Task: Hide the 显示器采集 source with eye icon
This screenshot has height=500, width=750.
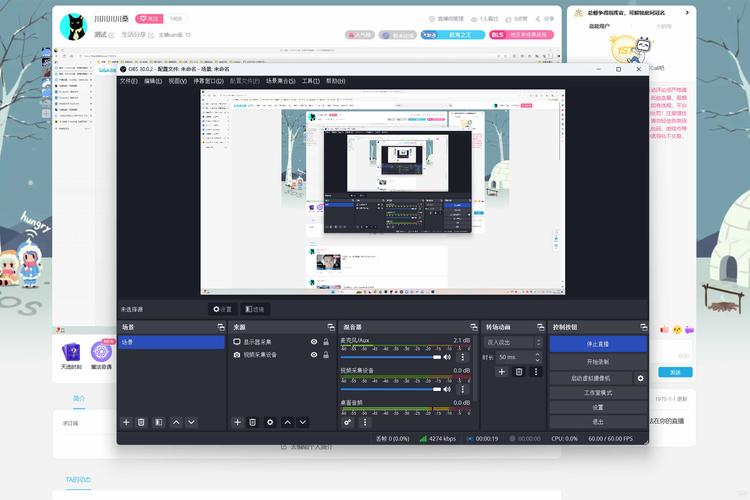Action: [314, 342]
